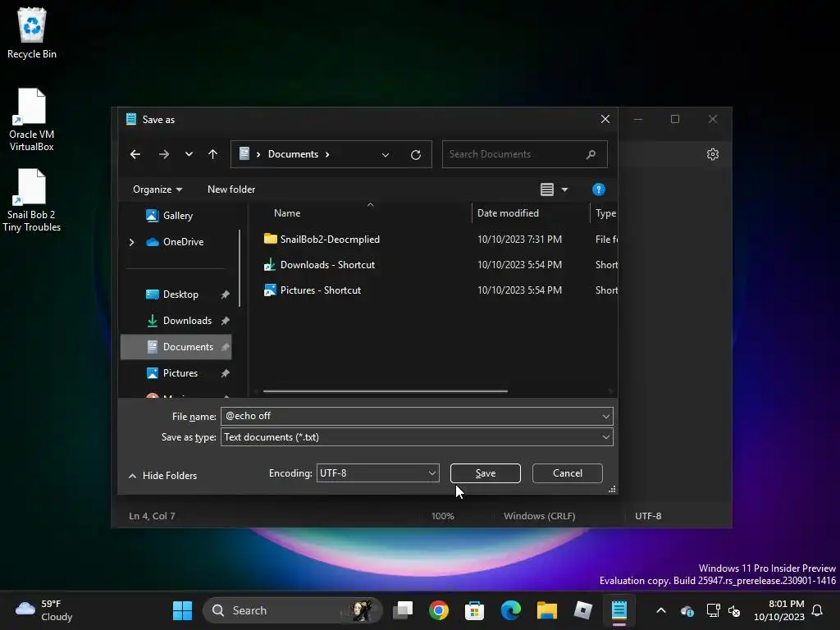The image size is (840, 630).
Task: Click the Save button
Action: (x=486, y=473)
